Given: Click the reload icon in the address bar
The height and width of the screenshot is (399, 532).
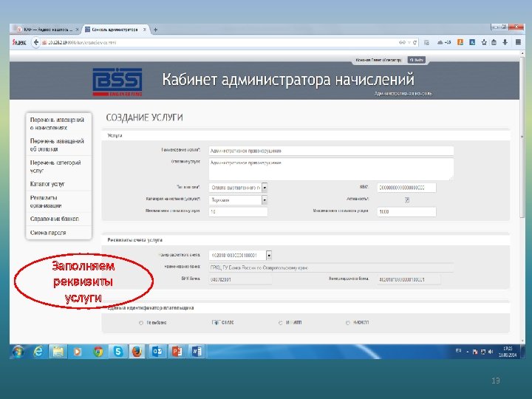Looking at the screenshot, I should (x=415, y=42).
